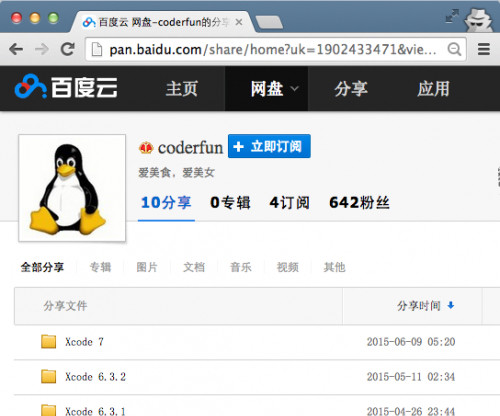Click the incognito spy icon
The image size is (500, 416).
[479, 20]
